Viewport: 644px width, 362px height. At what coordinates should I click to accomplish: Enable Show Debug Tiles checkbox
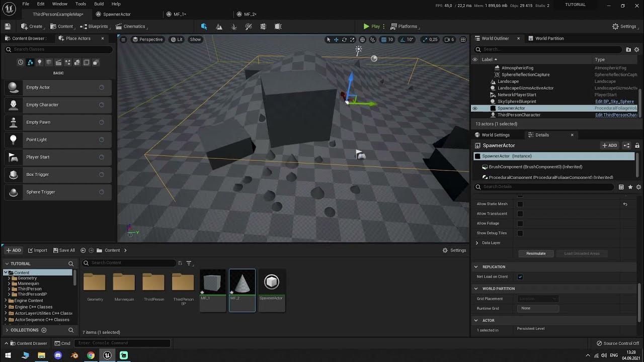pos(520,233)
